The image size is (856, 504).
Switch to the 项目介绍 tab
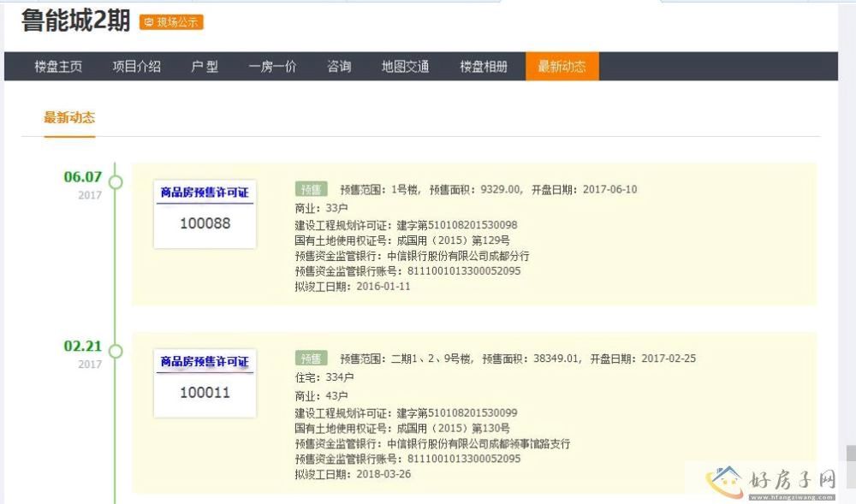(136, 67)
